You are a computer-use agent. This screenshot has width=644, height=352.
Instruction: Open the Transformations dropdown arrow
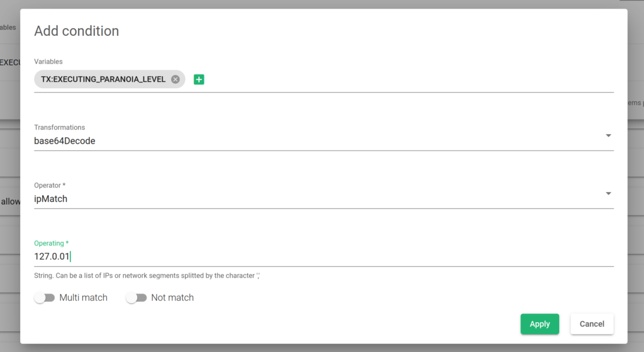[x=608, y=135]
